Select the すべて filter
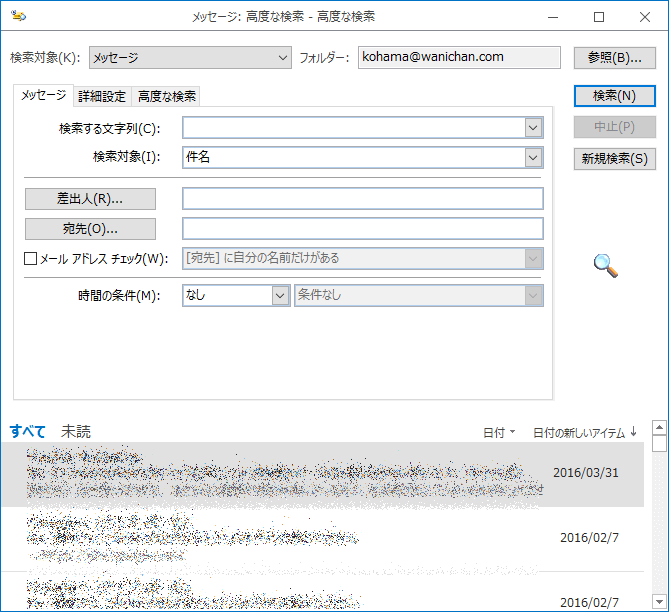 [x=28, y=432]
